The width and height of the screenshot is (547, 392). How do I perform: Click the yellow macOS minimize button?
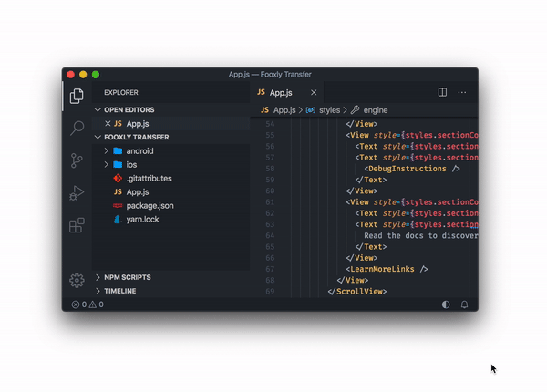pyautogui.click(x=83, y=74)
